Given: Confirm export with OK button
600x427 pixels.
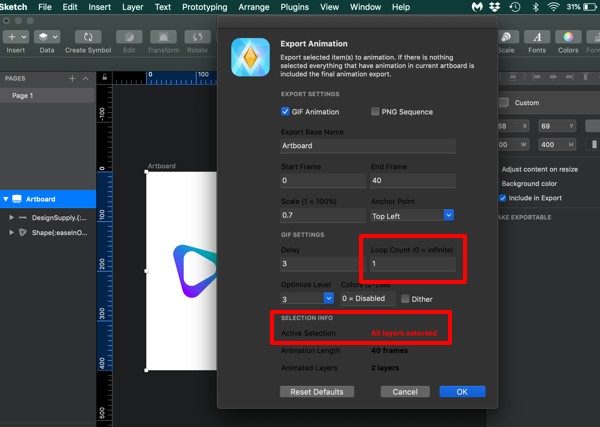Looking at the screenshot, I should click(x=462, y=391).
